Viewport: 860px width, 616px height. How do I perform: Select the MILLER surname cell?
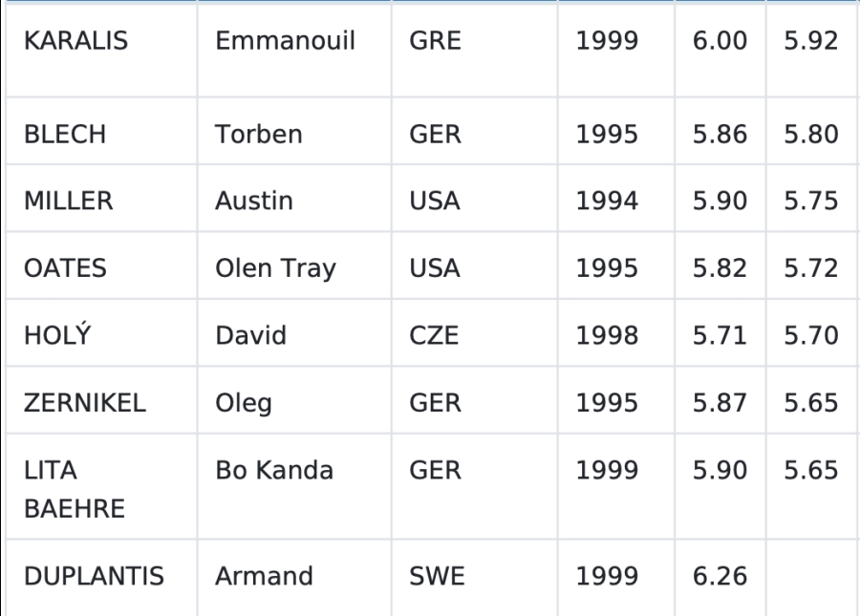click(x=68, y=202)
